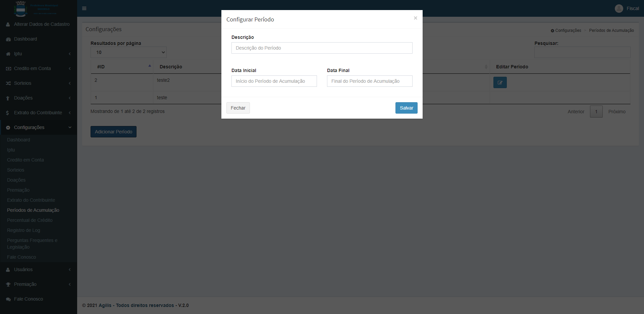Click the hamburger menu icon in the top bar

[x=84, y=8]
